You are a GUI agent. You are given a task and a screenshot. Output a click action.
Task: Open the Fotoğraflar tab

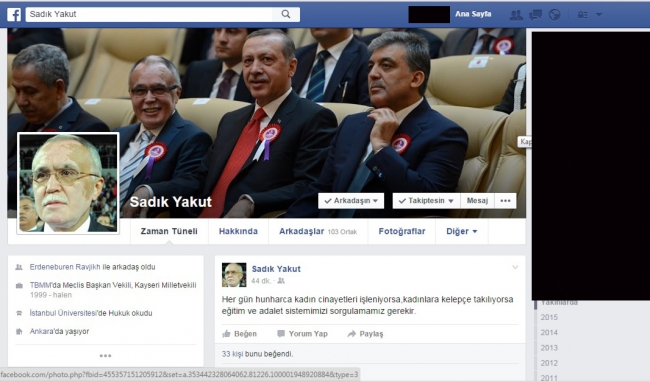pyautogui.click(x=402, y=231)
